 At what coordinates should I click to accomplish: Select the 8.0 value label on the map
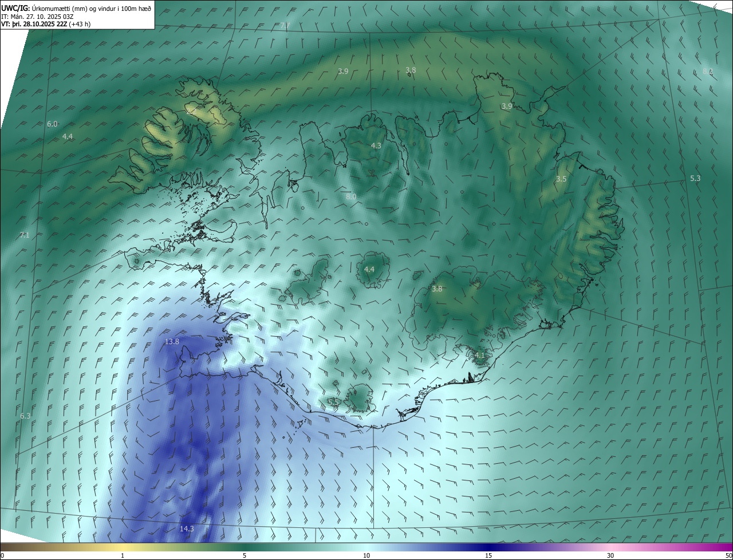click(x=351, y=196)
